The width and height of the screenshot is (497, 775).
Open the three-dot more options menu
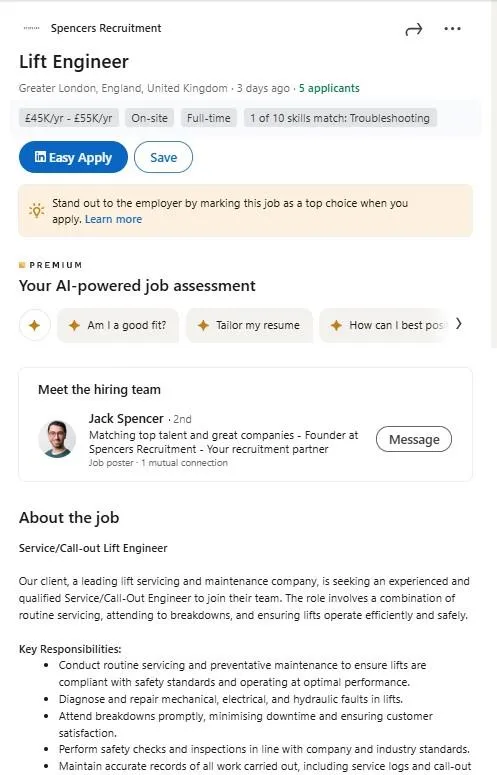tap(452, 29)
